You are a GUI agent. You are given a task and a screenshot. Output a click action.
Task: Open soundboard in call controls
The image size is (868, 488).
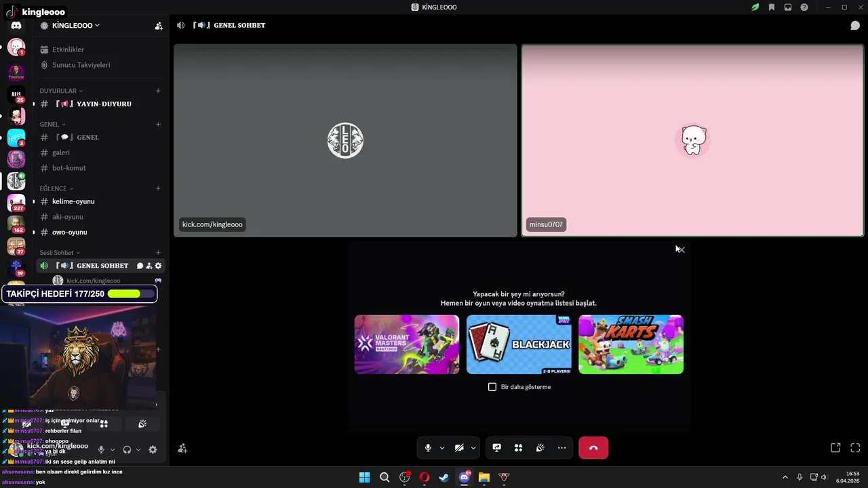click(540, 448)
